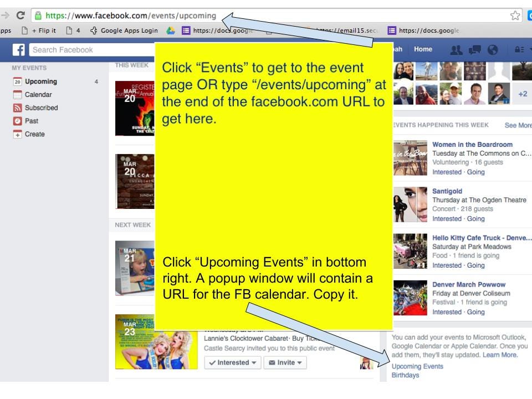Click the +2 more friends tile
This screenshot has width=532, height=399.
[523, 94]
